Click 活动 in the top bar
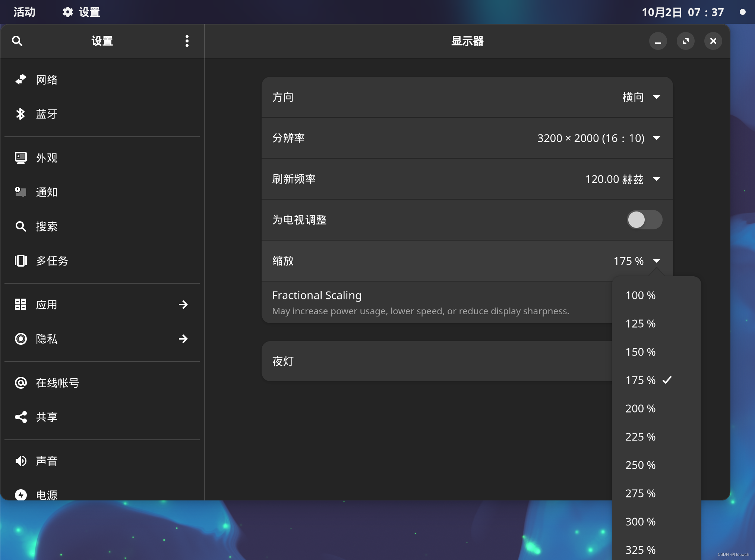755x560 pixels. [x=23, y=12]
